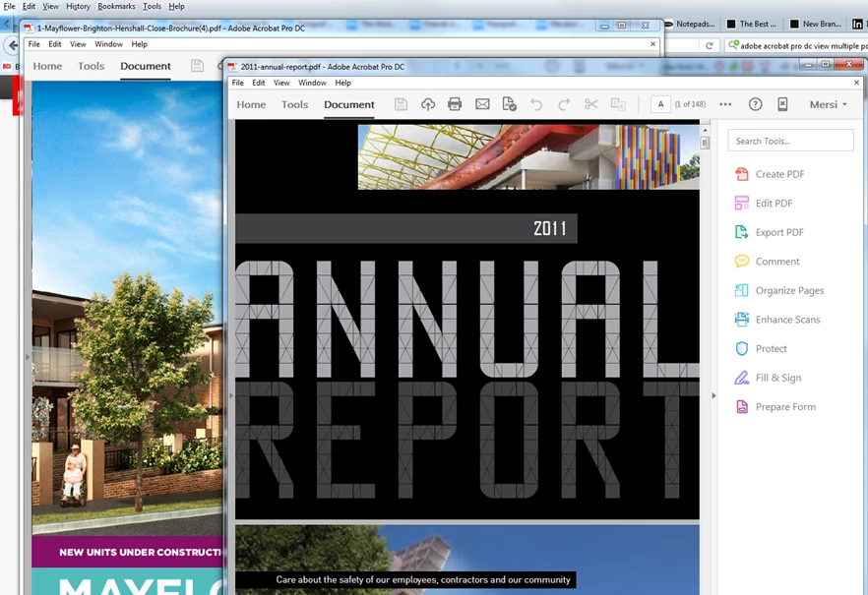Click the Create PDF tool icon

[x=741, y=174]
